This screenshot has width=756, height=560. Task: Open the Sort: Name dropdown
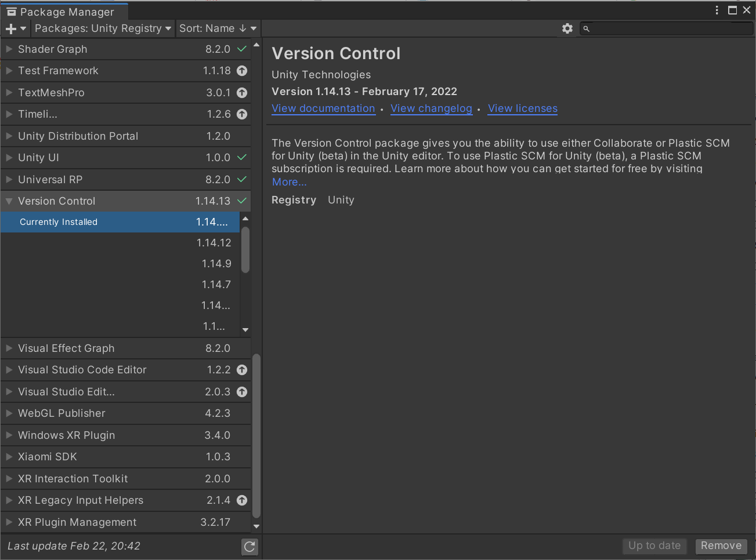point(218,28)
